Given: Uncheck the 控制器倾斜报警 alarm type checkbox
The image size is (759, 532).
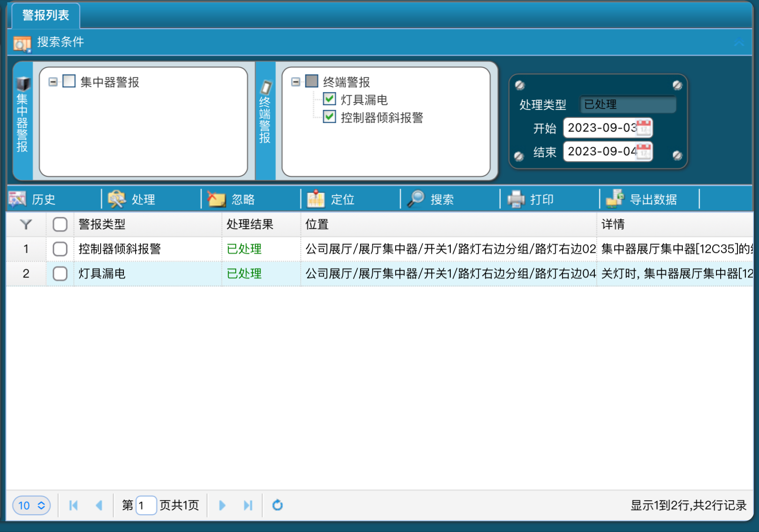Looking at the screenshot, I should click(329, 117).
